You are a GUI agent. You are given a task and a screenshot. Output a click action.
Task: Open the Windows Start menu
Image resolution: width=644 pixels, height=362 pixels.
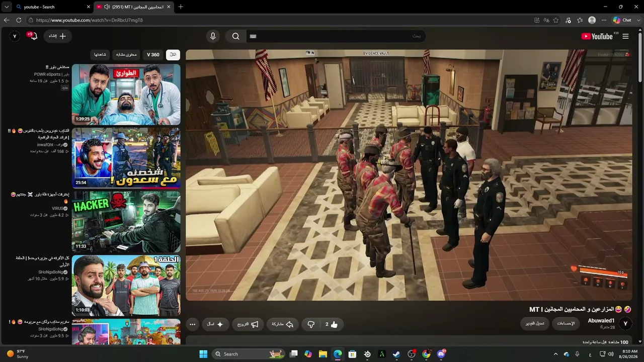(x=203, y=354)
